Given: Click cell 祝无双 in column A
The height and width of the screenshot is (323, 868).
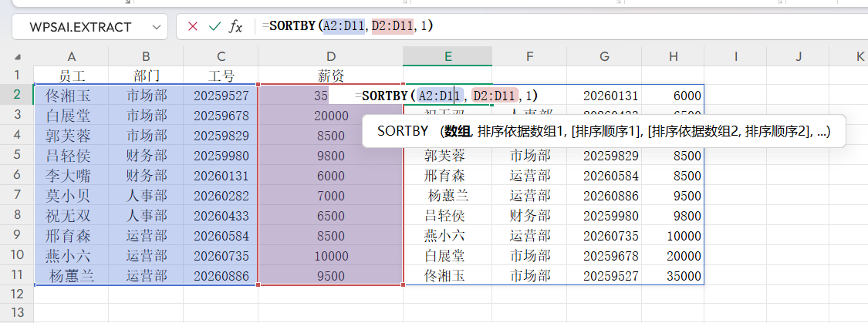Looking at the screenshot, I should (x=72, y=216).
